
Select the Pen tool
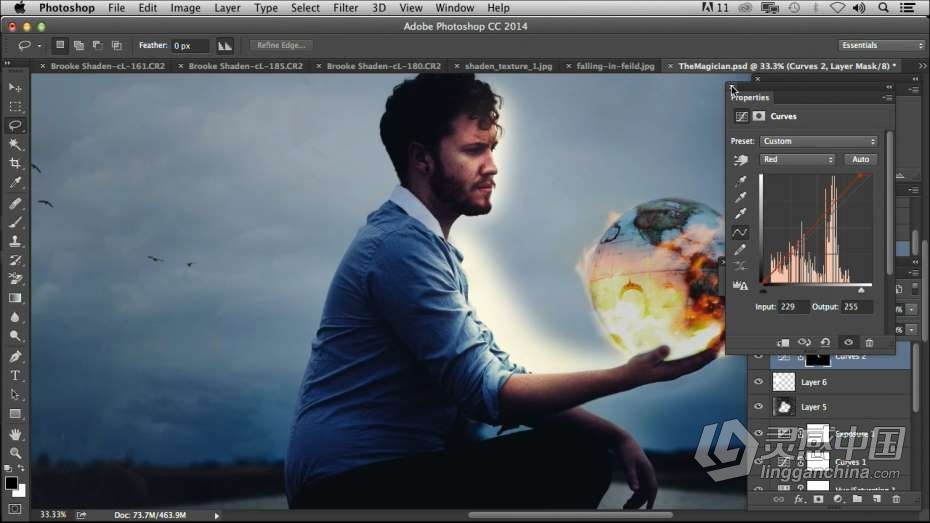(15, 356)
